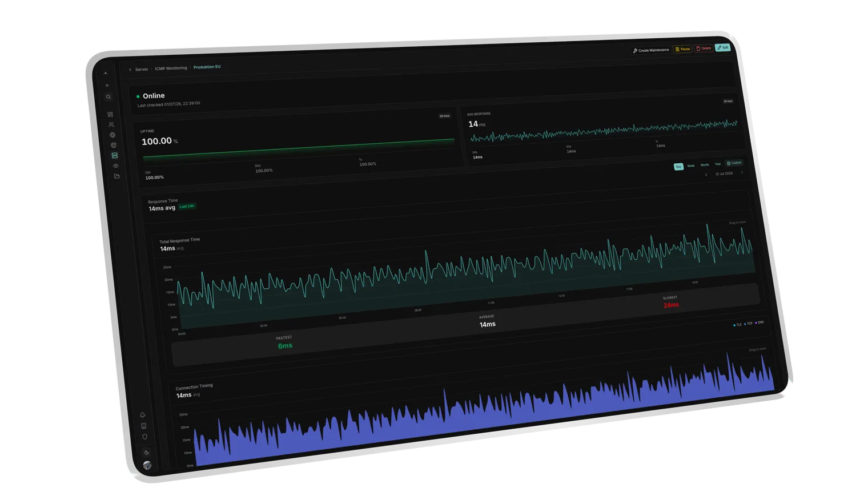The height and width of the screenshot is (488, 868).
Task: Pause the monitor with Pause button
Action: 682,49
